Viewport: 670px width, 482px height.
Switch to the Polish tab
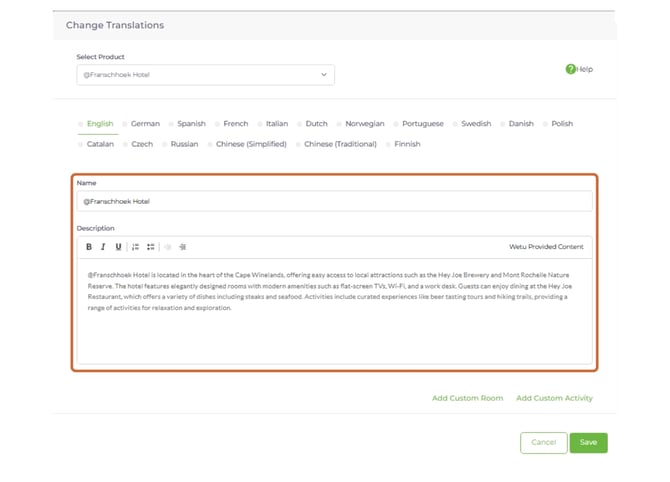point(562,123)
